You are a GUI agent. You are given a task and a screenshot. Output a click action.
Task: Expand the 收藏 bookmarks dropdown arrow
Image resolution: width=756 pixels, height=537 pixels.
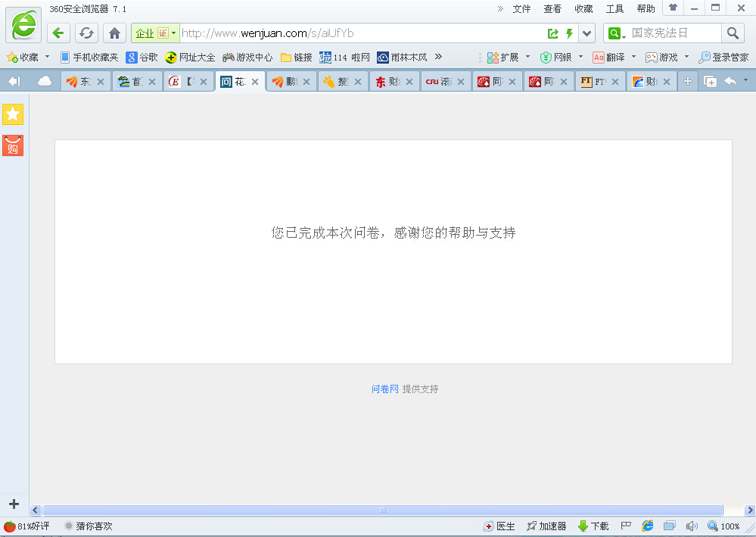(47, 57)
